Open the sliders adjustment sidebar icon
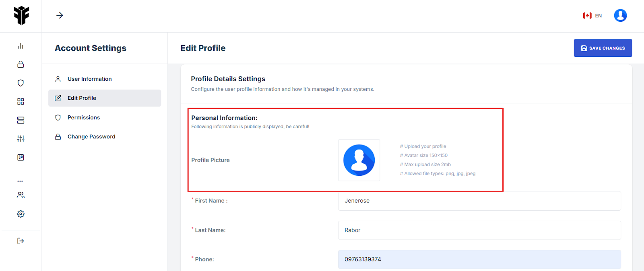This screenshot has height=271, width=644. pyautogui.click(x=21, y=139)
